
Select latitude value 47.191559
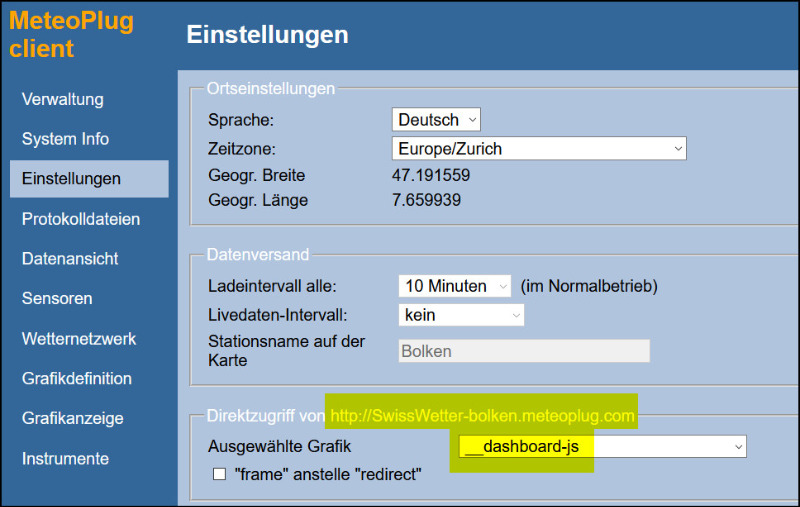click(x=431, y=175)
